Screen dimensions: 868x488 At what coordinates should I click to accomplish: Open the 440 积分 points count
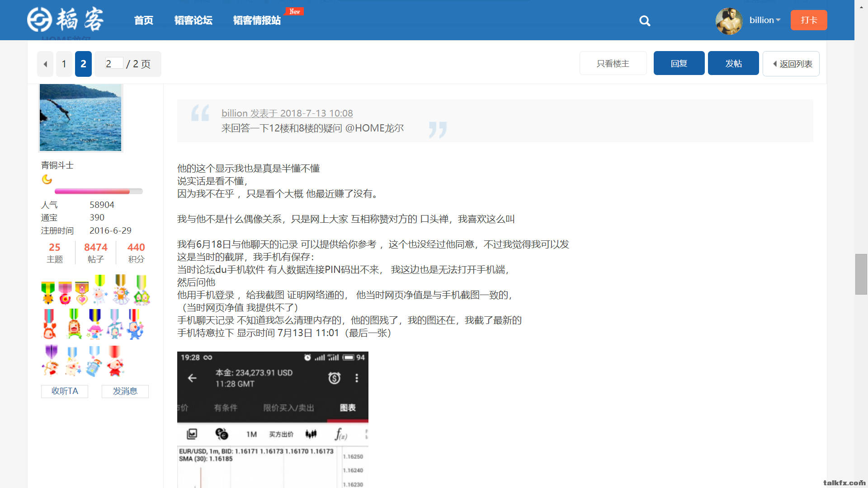(136, 253)
